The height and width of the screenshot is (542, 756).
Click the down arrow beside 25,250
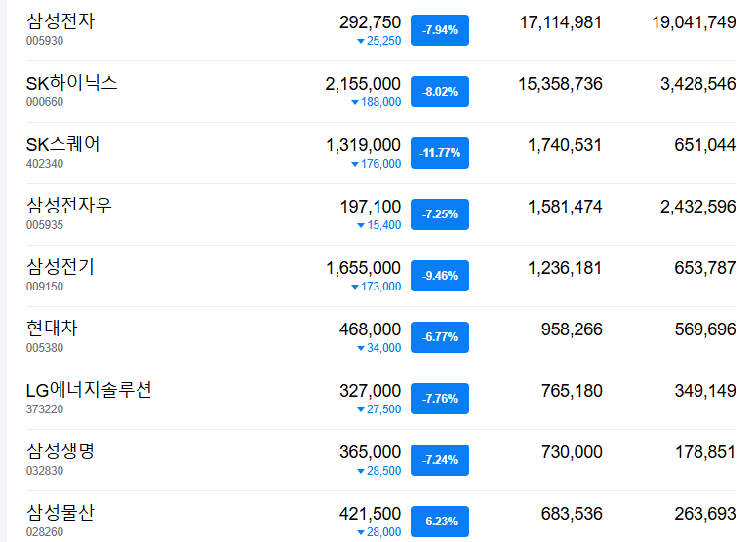(361, 42)
